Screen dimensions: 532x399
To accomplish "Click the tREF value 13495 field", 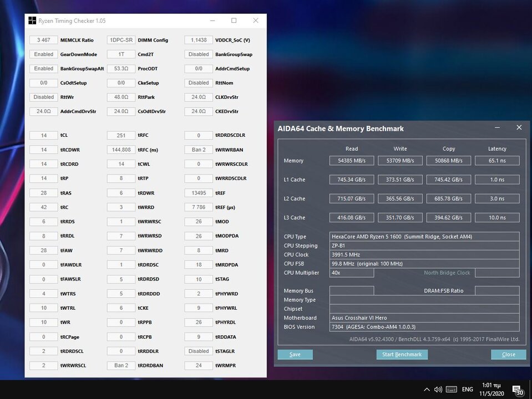I will (x=199, y=193).
